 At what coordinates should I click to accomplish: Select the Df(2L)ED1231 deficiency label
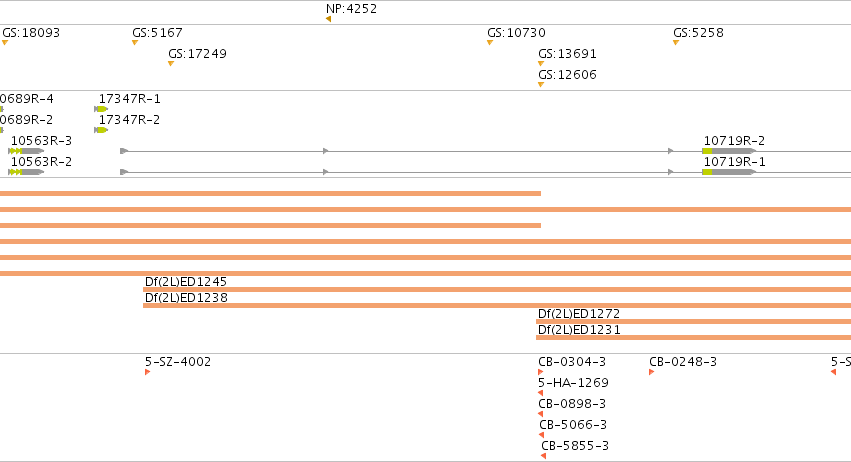click(579, 330)
